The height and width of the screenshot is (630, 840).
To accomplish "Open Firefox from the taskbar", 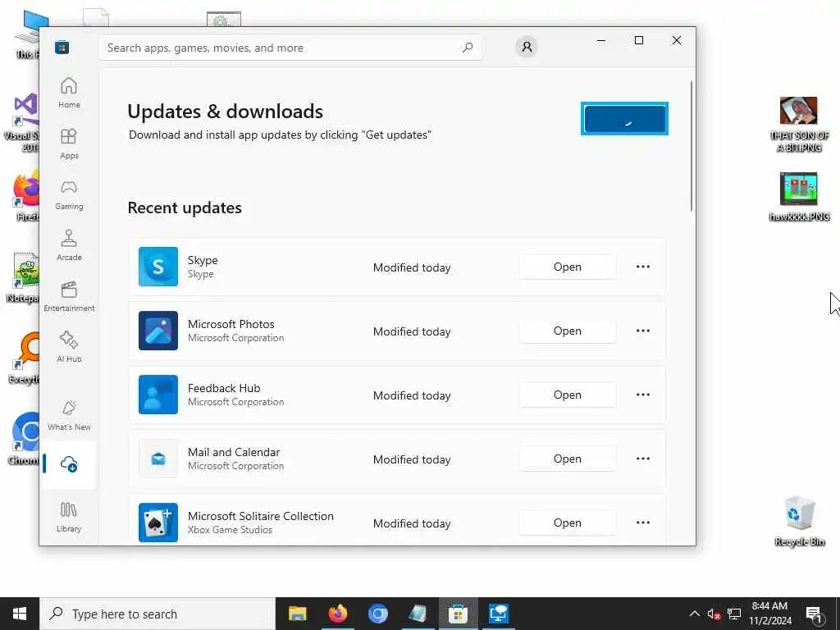I will (337, 614).
